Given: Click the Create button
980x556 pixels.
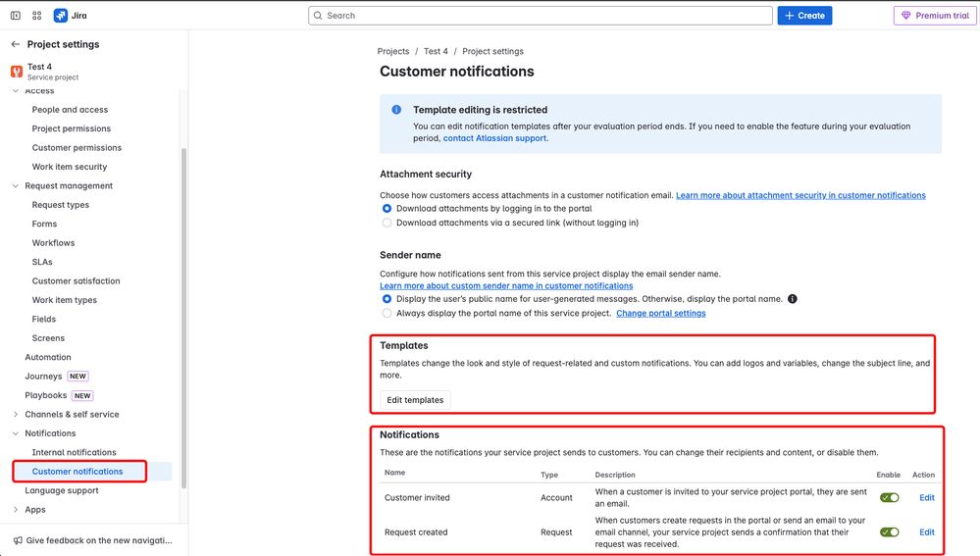Looking at the screenshot, I should [804, 16].
